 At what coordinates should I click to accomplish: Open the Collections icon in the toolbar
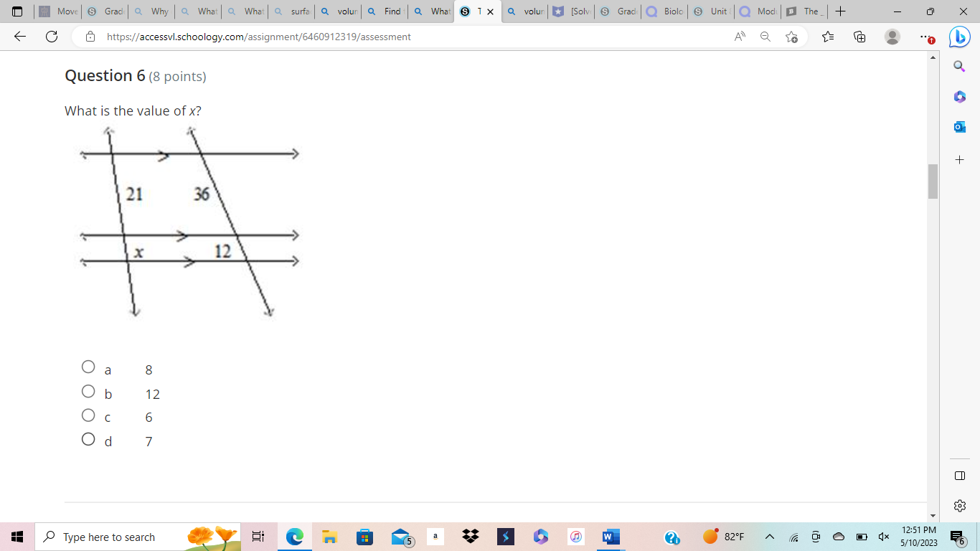pyautogui.click(x=859, y=36)
